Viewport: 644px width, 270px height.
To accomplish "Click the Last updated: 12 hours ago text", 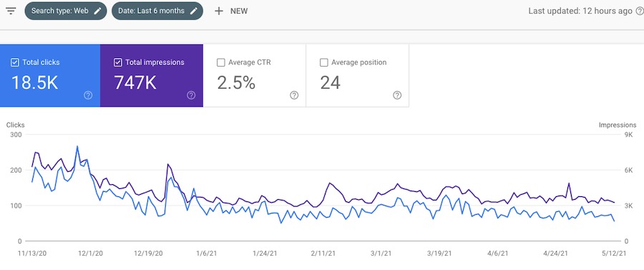I will [x=580, y=11].
